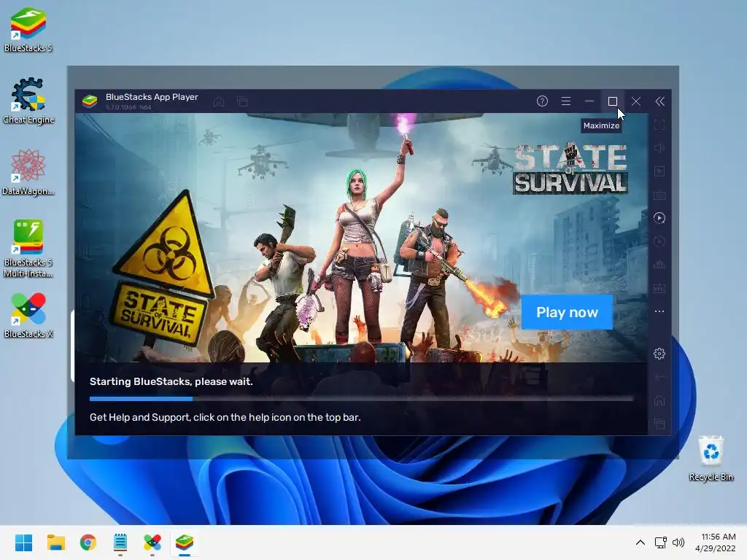Select the Recycle Bin desktop icon
The height and width of the screenshot is (560, 747).
[711, 458]
